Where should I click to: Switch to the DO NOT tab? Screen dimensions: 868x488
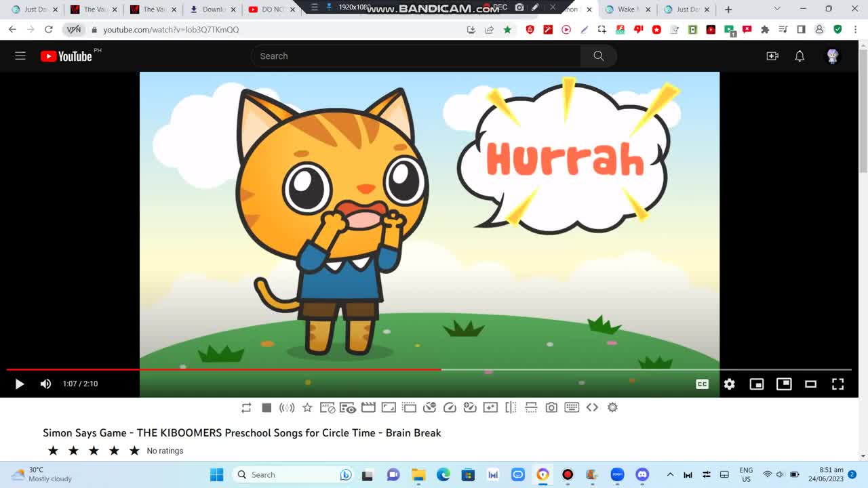271,9
